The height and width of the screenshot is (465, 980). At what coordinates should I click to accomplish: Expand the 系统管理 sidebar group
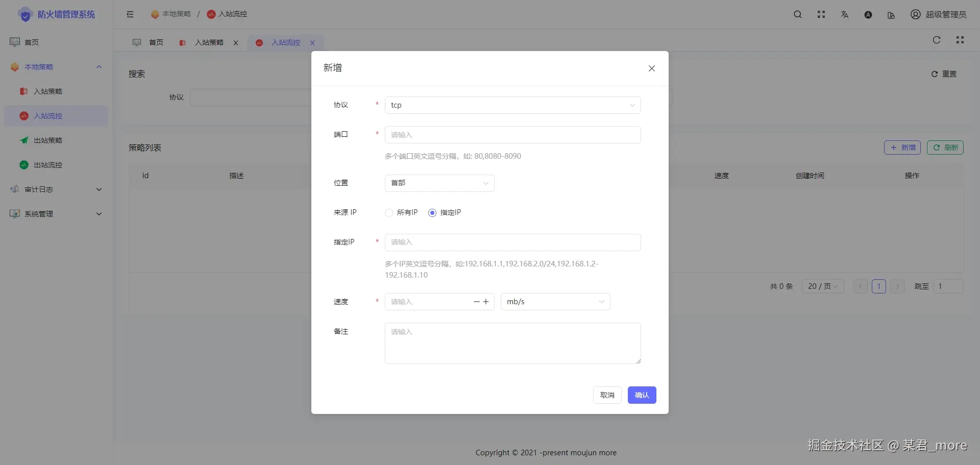[99, 214]
